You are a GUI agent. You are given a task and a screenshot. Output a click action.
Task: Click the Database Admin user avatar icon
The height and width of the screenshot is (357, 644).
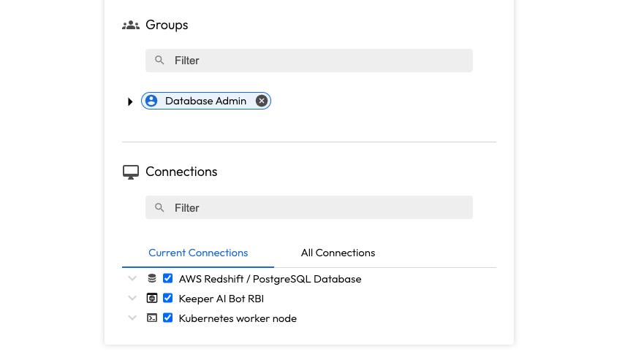point(151,101)
